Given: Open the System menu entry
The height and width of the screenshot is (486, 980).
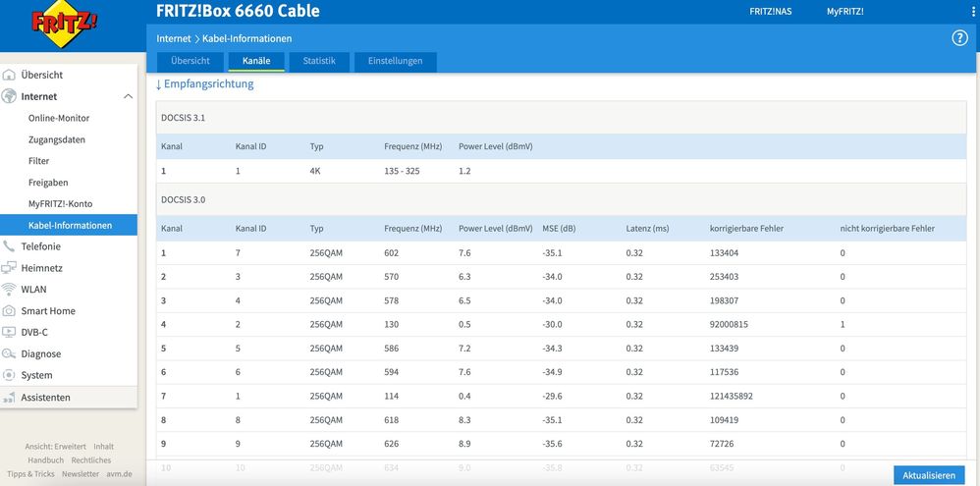Looking at the screenshot, I should [x=37, y=375].
